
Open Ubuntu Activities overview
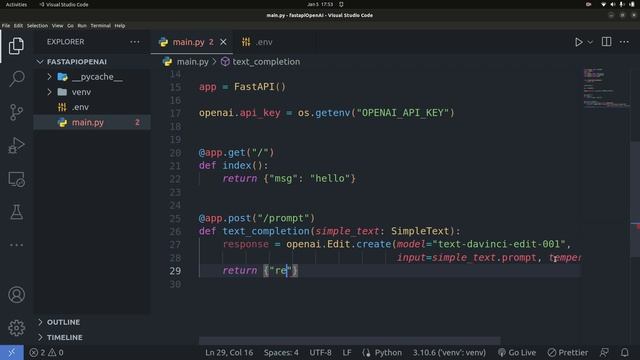[16, 4]
